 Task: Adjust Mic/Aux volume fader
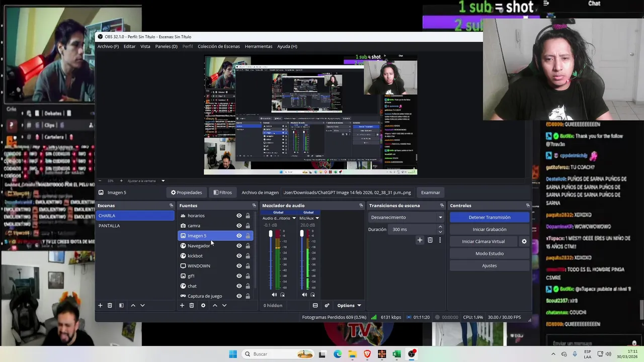pos(302,234)
